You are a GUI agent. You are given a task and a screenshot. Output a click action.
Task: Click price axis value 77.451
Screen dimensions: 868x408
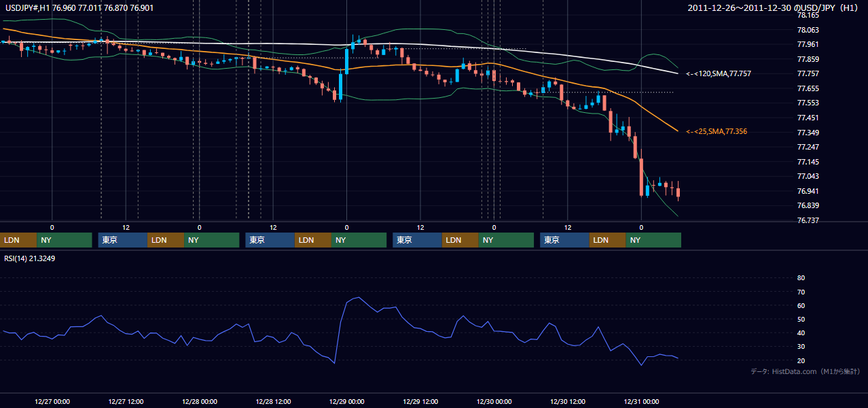click(808, 118)
